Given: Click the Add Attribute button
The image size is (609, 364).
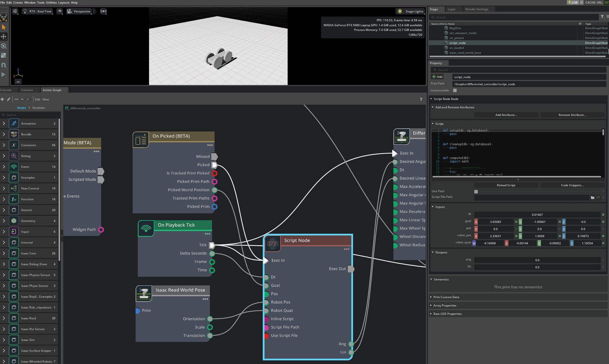Looking at the screenshot, I should (506, 115).
